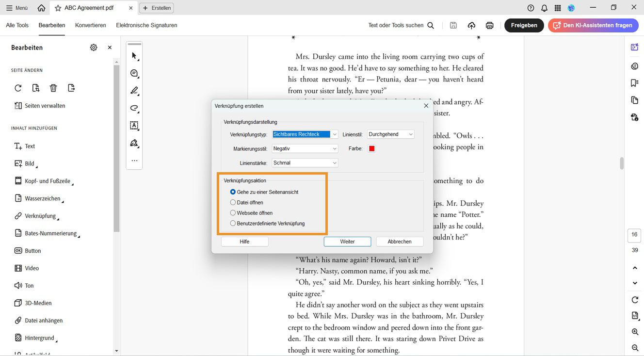Click the Freigeben share button
The image size is (644, 356).
coord(524,25)
